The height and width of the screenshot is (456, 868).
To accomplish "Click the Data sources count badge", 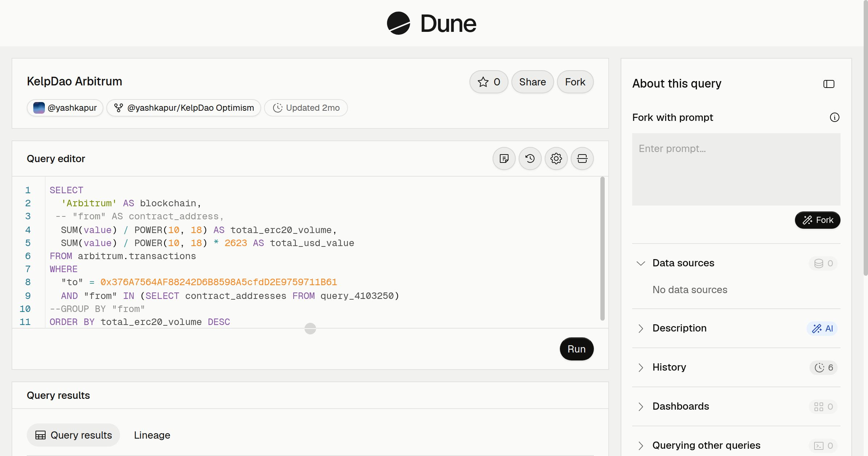I will click(x=823, y=263).
